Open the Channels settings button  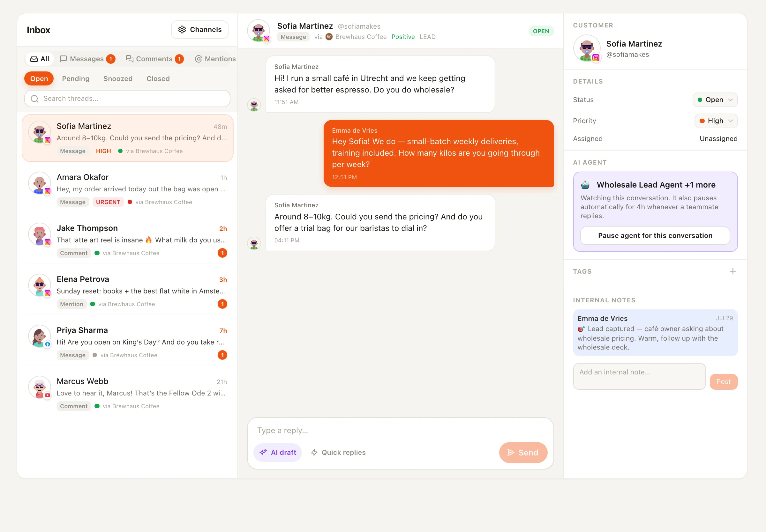(x=199, y=30)
